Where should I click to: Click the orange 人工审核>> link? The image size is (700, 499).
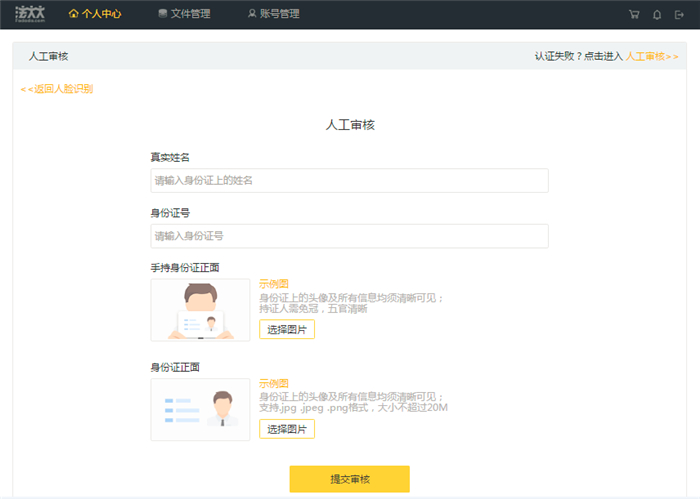pyautogui.click(x=652, y=57)
